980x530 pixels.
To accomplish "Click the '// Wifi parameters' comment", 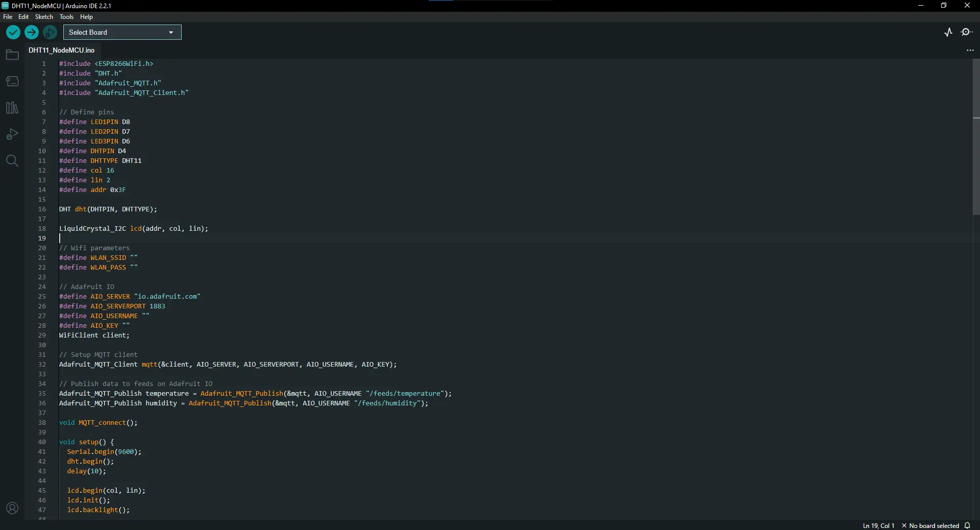I will [94, 248].
